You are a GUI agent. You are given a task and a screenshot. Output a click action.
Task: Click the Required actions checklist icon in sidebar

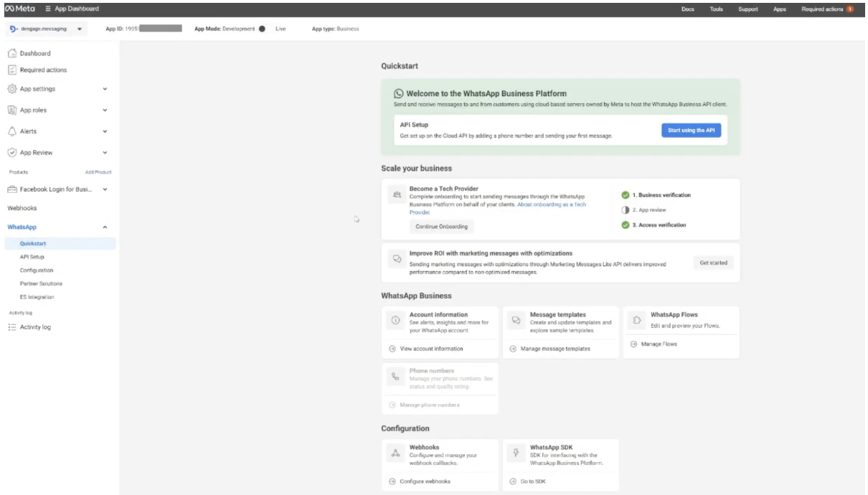click(12, 70)
